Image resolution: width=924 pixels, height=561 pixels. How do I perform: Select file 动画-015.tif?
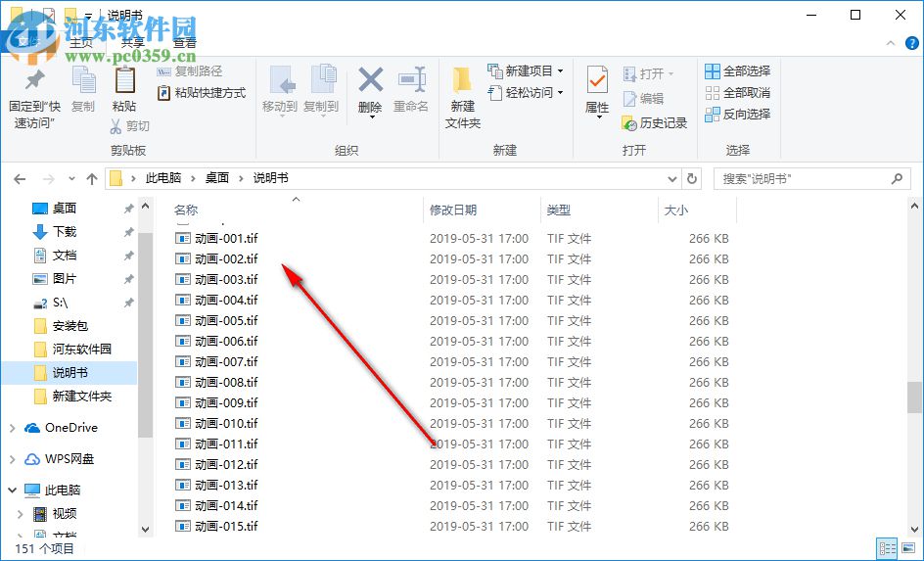coord(226,526)
